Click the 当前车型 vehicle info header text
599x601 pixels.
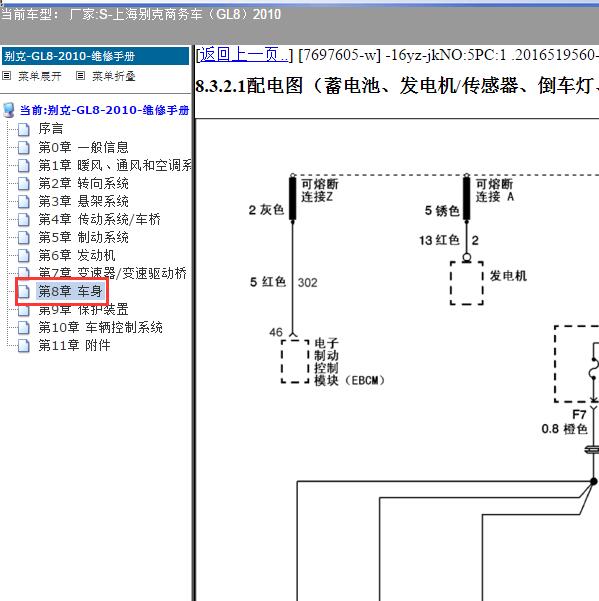141,15
